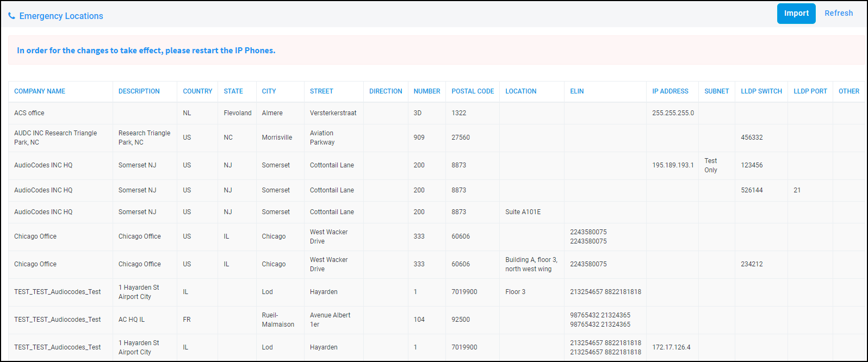The height and width of the screenshot is (362, 868).
Task: Click the LLDP SWITCH column header
Action: [x=761, y=91]
